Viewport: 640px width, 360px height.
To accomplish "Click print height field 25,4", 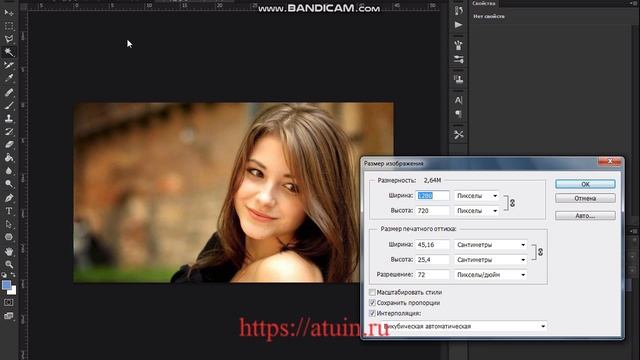I will pos(433,260).
